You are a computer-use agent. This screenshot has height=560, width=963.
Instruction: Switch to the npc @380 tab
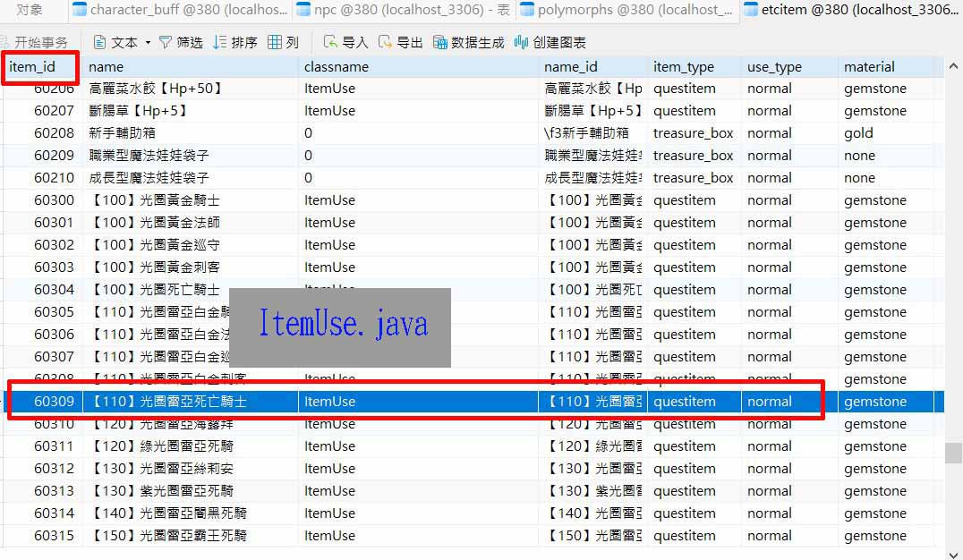[x=403, y=10]
